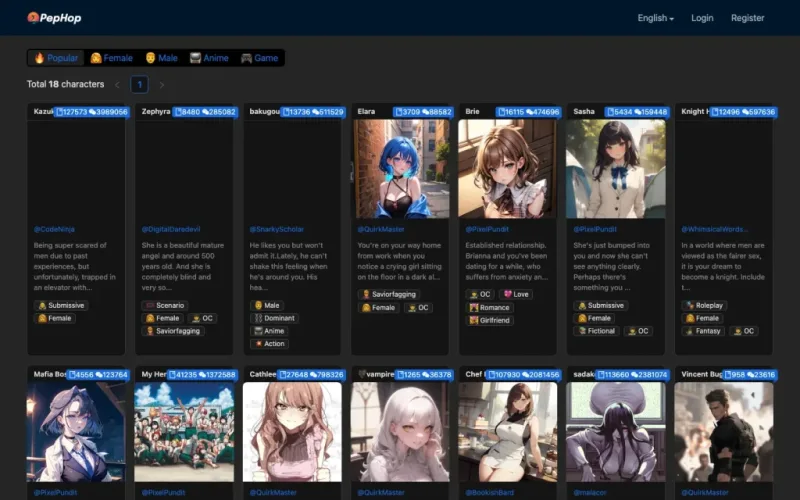Click 'Total 18 characters' text
The image size is (800, 500).
click(x=65, y=84)
